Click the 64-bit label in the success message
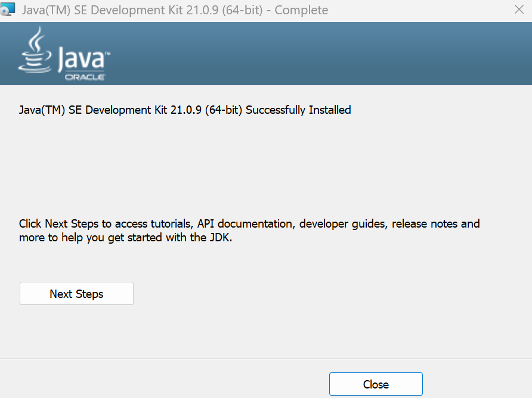Screen dimensions: 532x398 pos(224,110)
